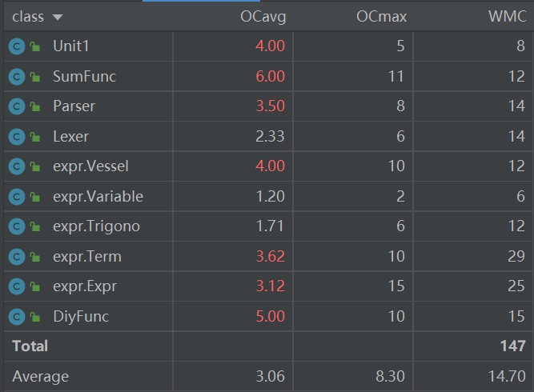Select the expr.Term WMC value 29
Screen dimensions: 534x392
516,256
